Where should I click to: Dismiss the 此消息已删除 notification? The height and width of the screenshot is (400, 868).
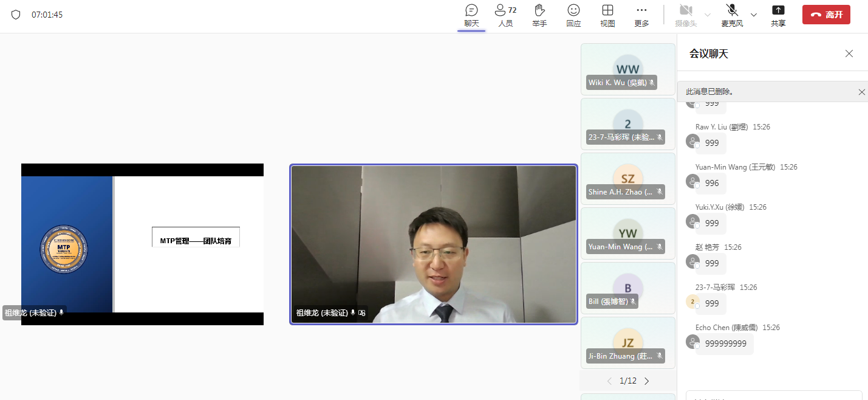pyautogui.click(x=861, y=92)
